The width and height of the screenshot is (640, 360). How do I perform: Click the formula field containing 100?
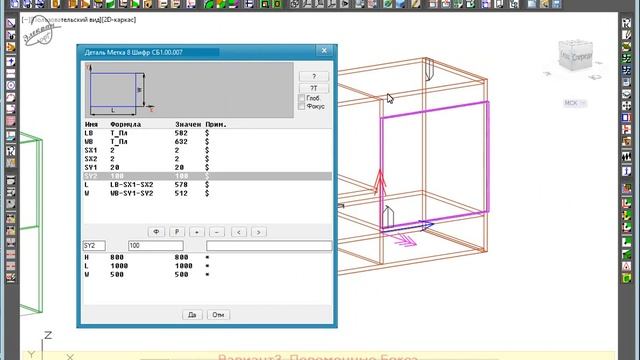pos(156,246)
